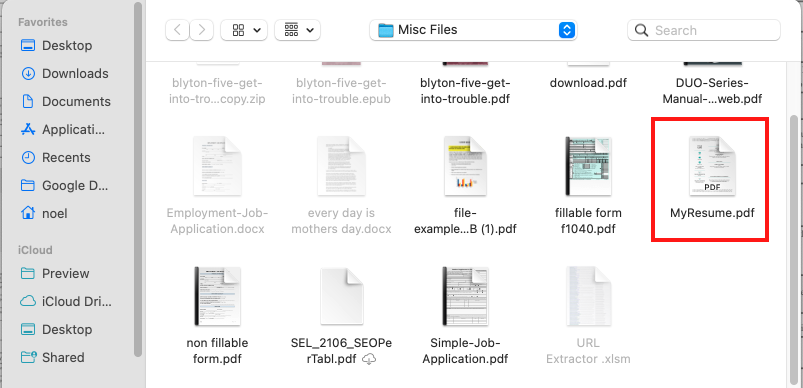Go forward with the right chevron button
The height and width of the screenshot is (388, 803).
click(201, 30)
